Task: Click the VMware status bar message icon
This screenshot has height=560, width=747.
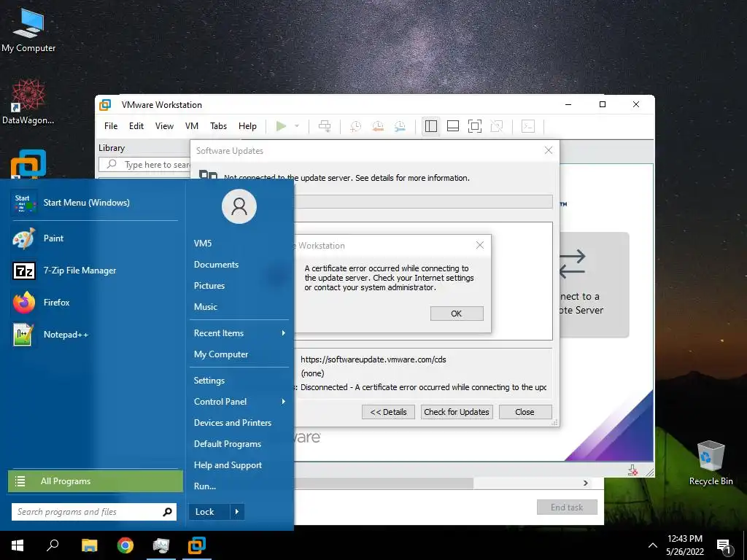Action: (632, 470)
